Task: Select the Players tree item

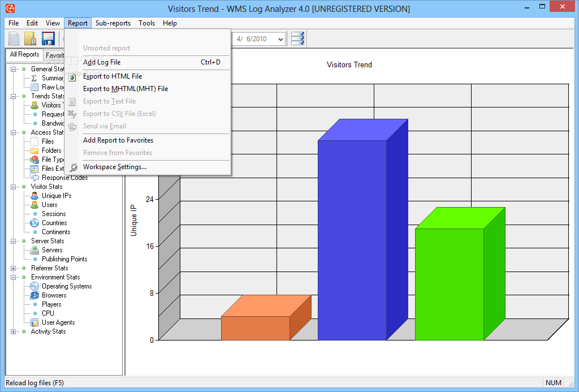Action: pyautogui.click(x=51, y=304)
